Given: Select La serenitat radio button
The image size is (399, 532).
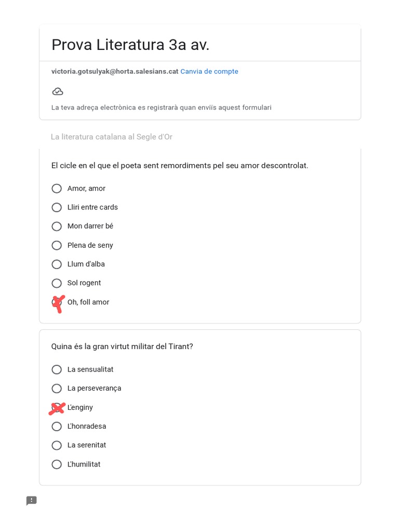Looking at the screenshot, I should point(57,445).
